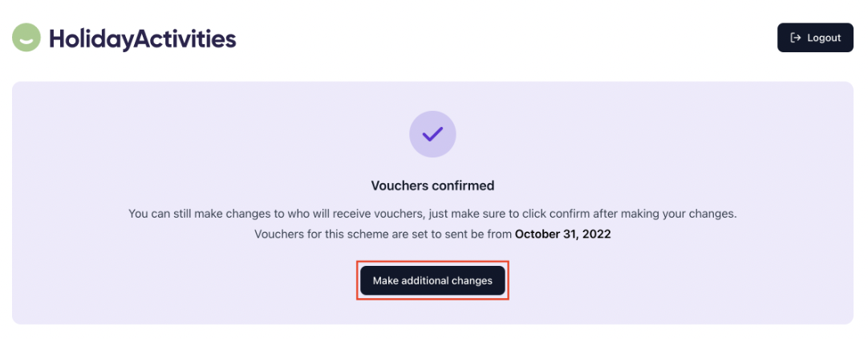
Task: Click the bold October 31, 2022 date
Action: tap(563, 235)
